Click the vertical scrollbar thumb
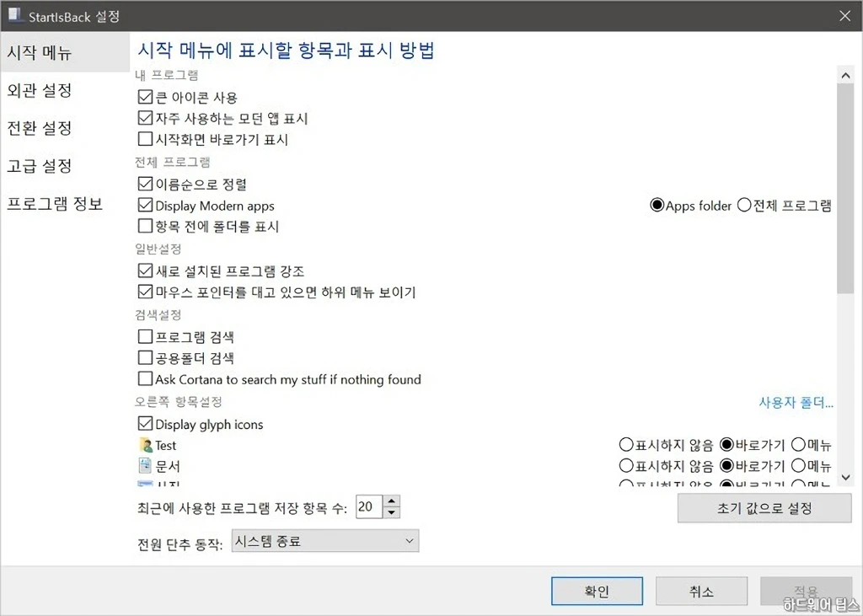Screen dimensions: 863x616 845,189
